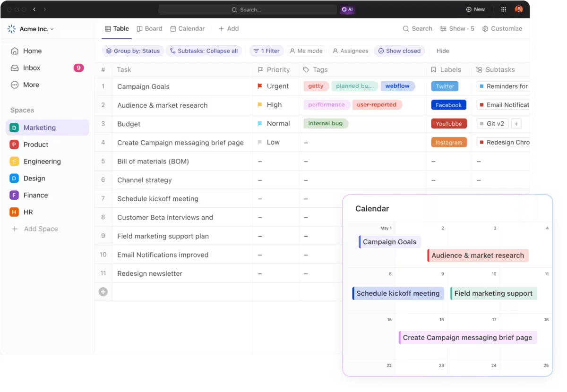
Task: Open Search in the view toolbar
Action: [x=417, y=29]
